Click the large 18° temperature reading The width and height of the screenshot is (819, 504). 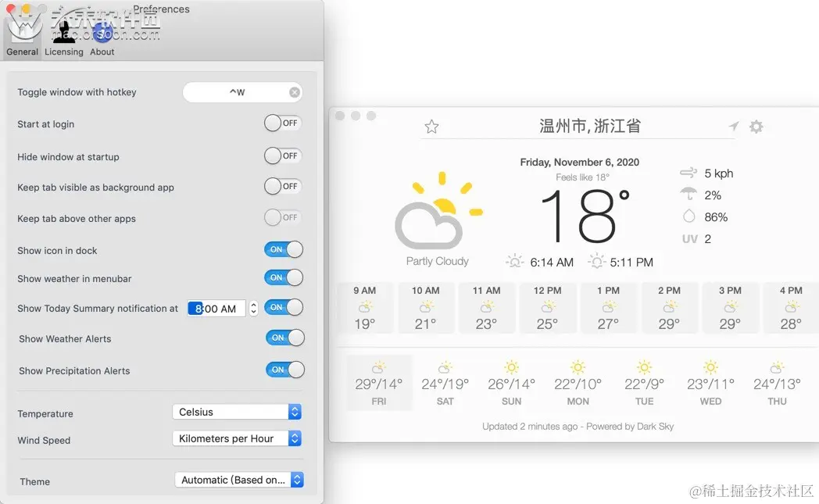pyautogui.click(x=585, y=216)
